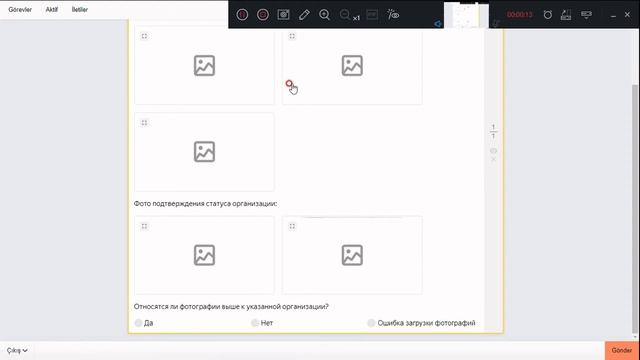Select the Да radio option
The height and width of the screenshot is (360, 640).
click(x=138, y=323)
